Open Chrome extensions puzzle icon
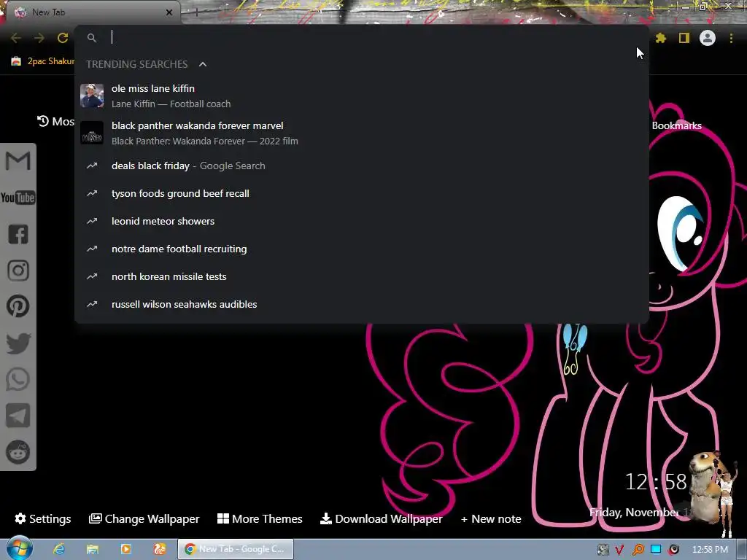The height and width of the screenshot is (560, 747). tap(661, 38)
